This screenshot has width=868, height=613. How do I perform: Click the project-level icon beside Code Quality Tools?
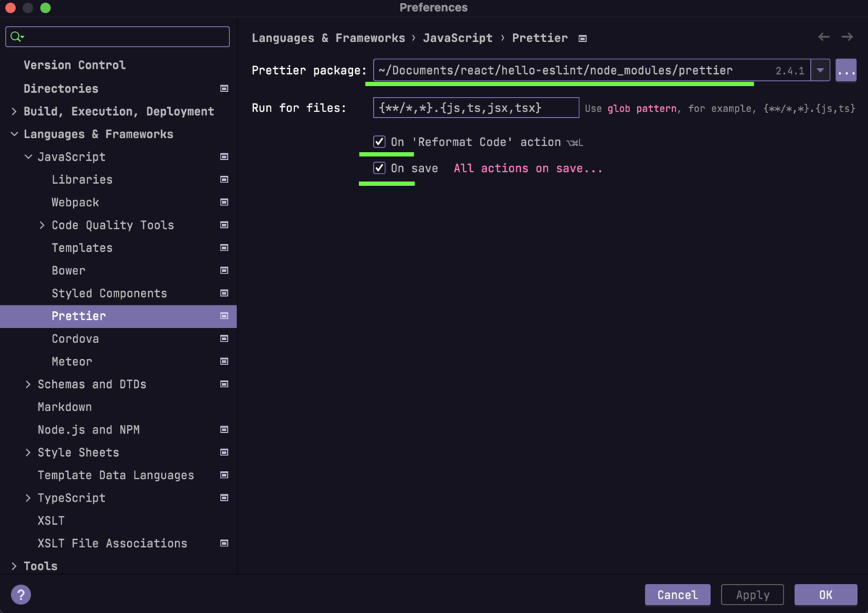point(224,225)
